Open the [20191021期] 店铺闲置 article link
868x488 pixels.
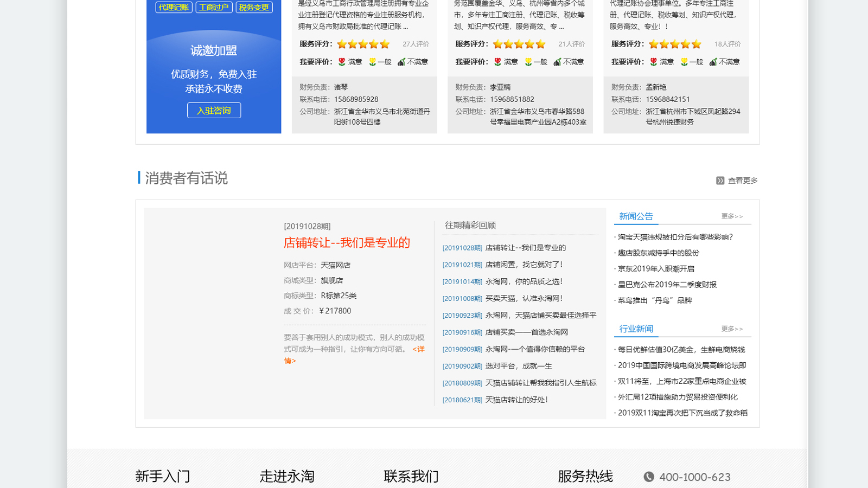502,265
